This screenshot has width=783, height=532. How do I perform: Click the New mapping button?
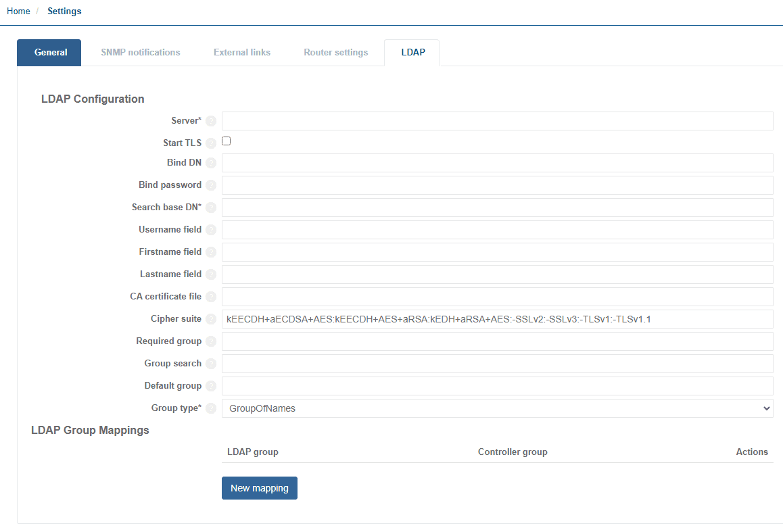click(x=259, y=487)
